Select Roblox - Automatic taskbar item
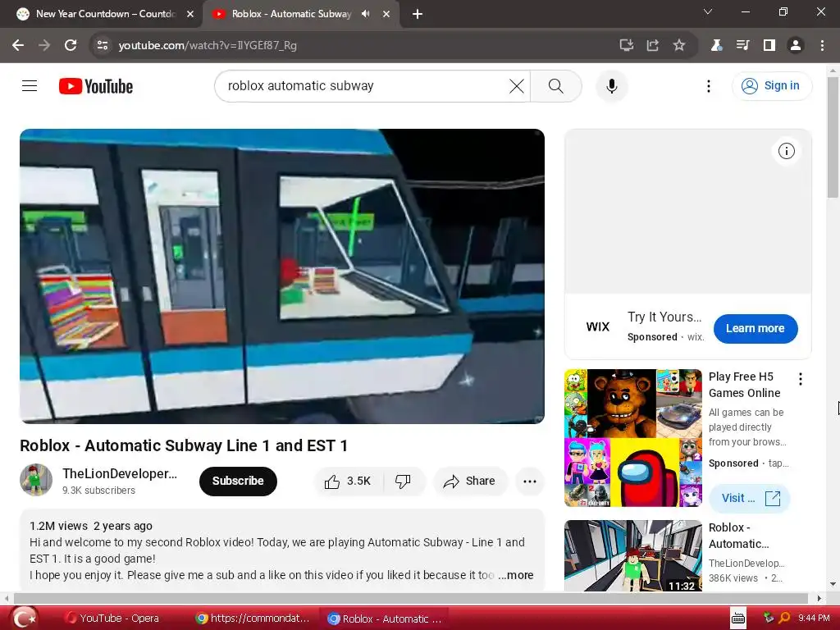 point(384,619)
